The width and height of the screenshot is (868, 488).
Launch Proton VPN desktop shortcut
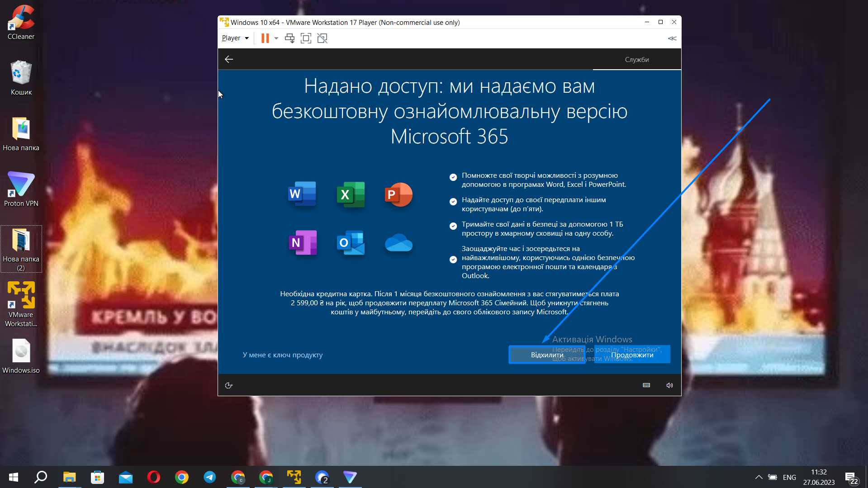21,189
